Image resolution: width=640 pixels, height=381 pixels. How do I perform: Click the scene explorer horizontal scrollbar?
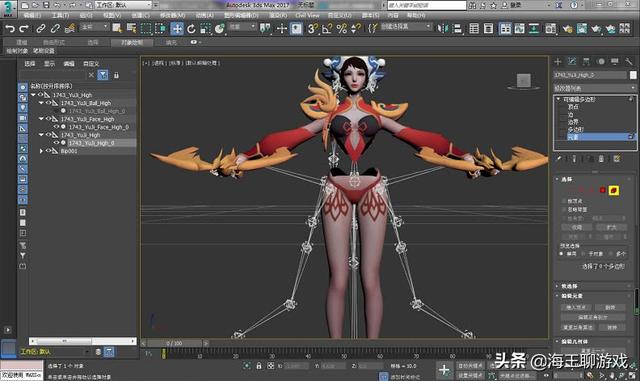click(x=82, y=341)
